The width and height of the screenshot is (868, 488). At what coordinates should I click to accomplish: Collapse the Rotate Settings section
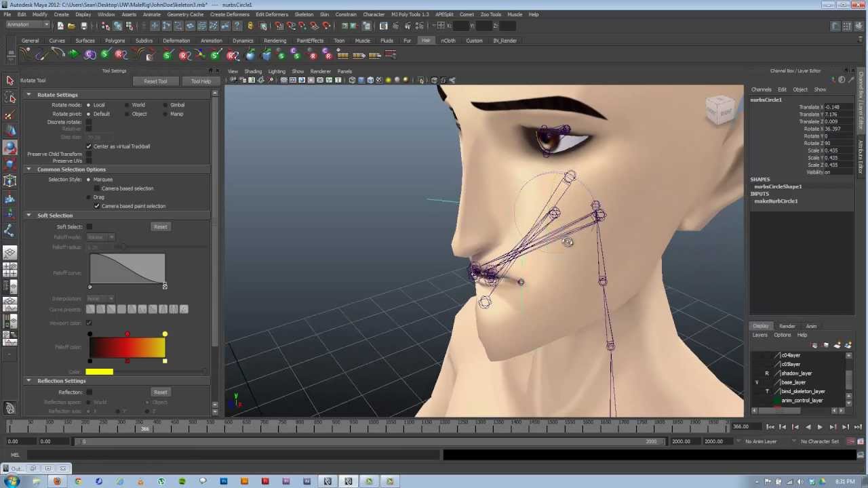[x=28, y=95]
